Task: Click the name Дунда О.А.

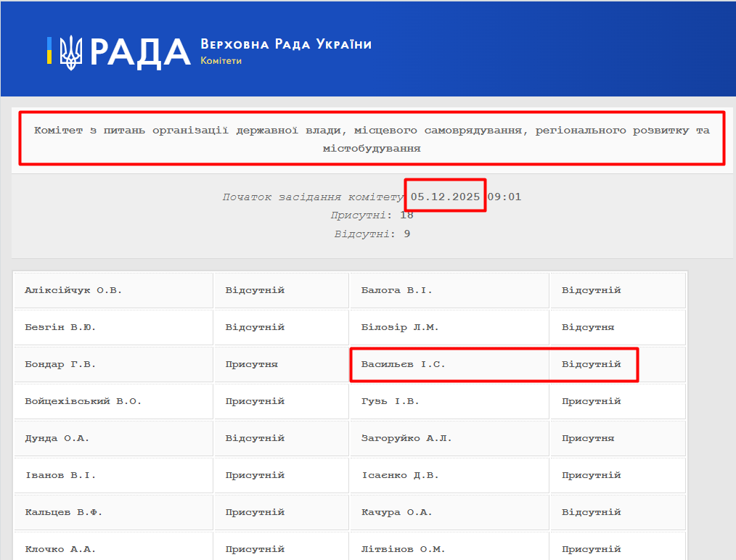Action: click(x=57, y=439)
